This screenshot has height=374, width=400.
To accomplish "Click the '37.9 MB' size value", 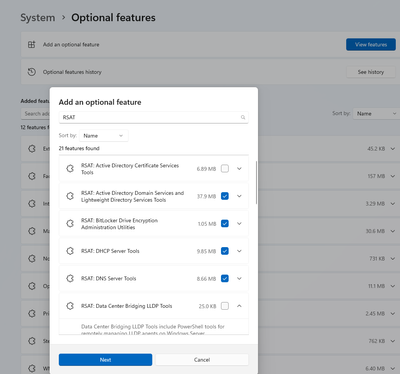I will (206, 196).
